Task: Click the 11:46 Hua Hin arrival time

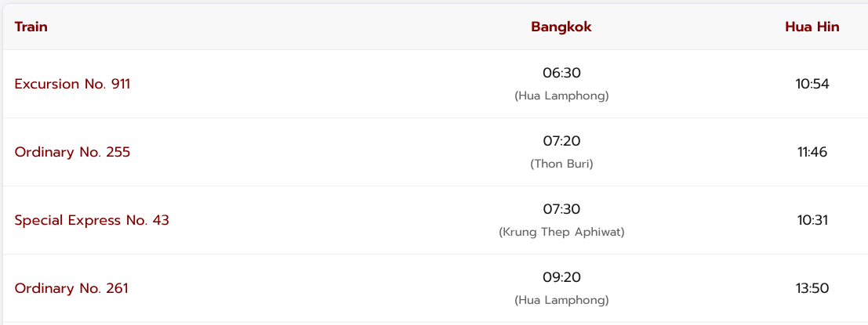Action: [x=812, y=152]
